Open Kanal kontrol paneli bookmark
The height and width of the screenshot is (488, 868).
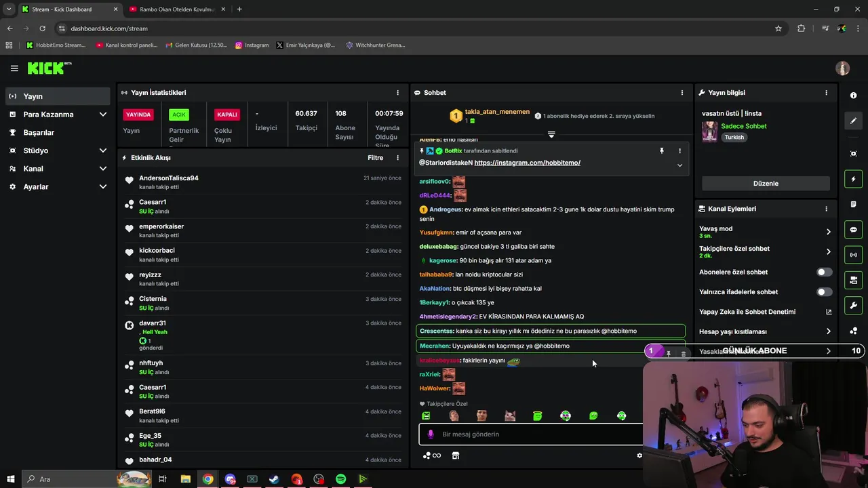(x=127, y=45)
